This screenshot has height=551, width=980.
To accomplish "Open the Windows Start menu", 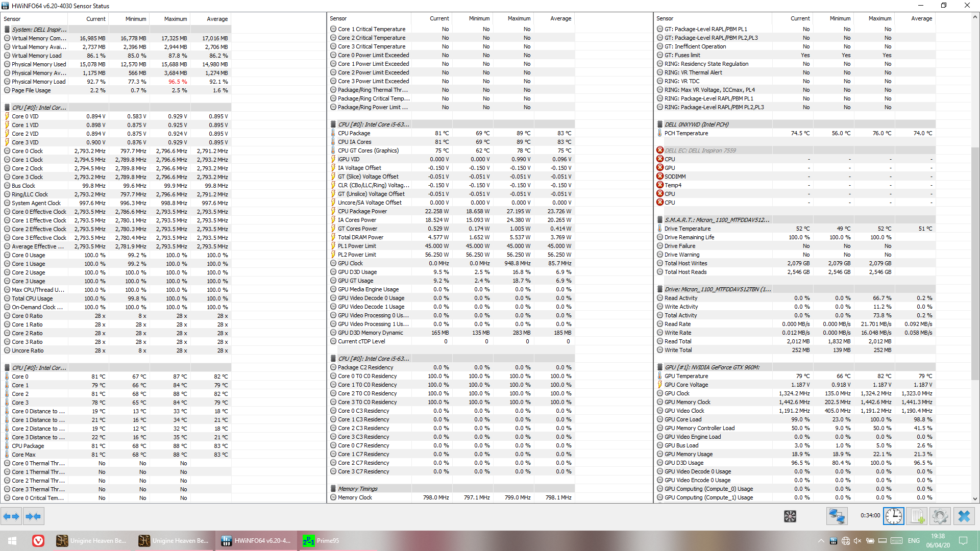I will pyautogui.click(x=12, y=541).
